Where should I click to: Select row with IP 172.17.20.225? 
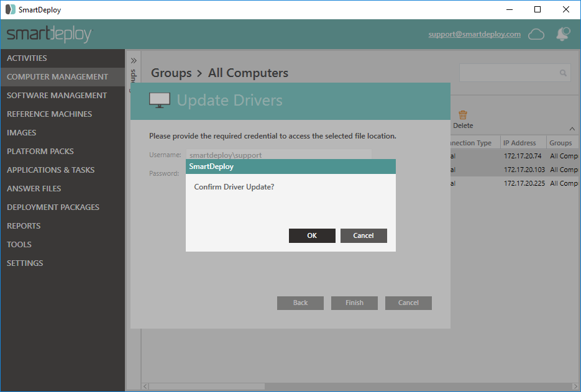click(x=515, y=183)
